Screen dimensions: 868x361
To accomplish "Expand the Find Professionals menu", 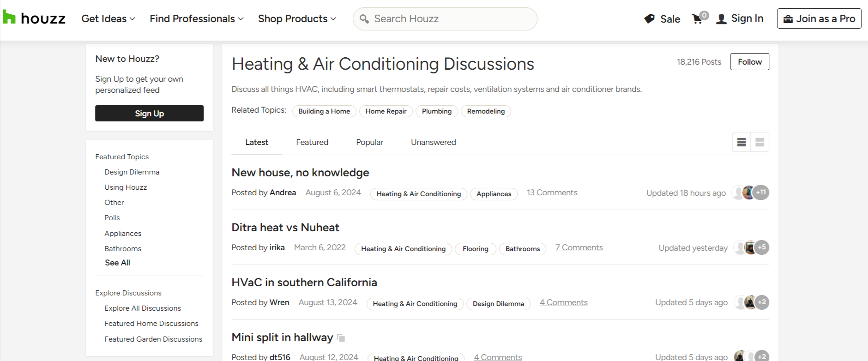I will click(196, 19).
